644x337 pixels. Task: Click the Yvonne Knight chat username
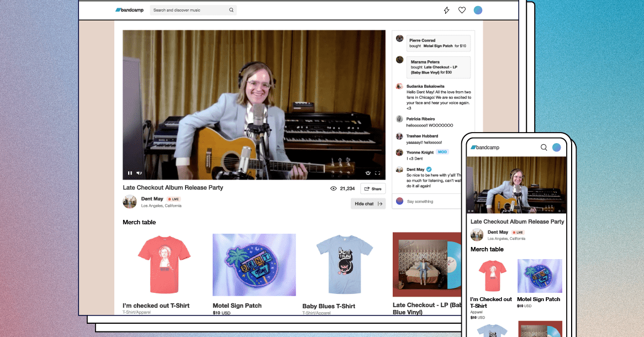420,152
